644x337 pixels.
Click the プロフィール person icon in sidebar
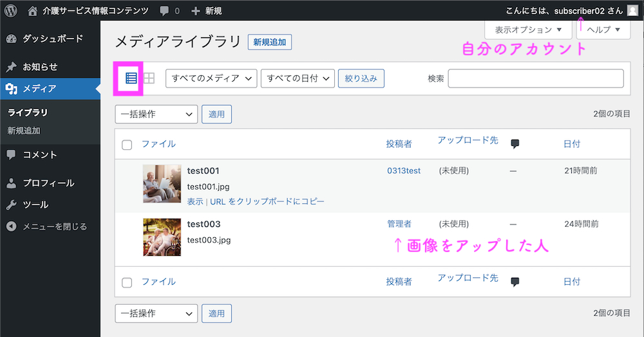point(12,183)
